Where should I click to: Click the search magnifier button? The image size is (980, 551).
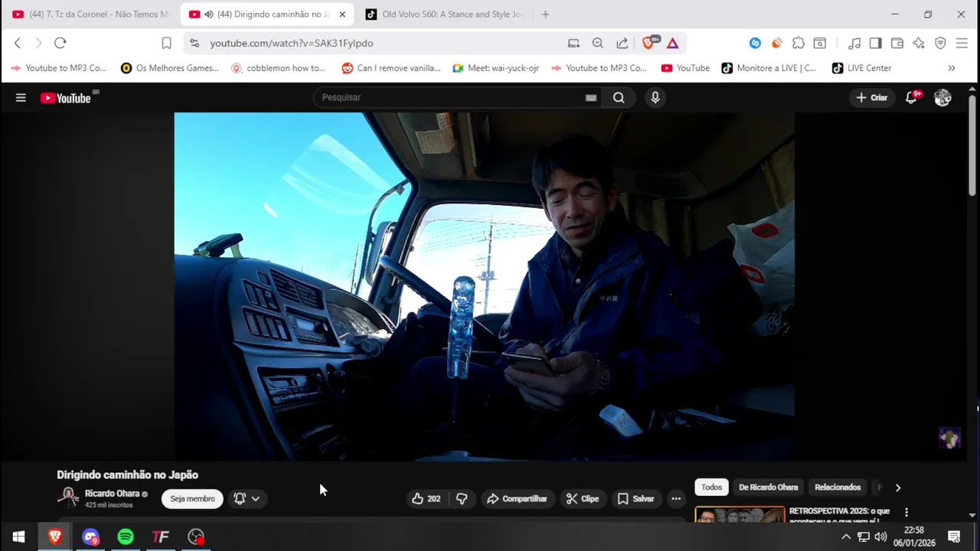[619, 98]
